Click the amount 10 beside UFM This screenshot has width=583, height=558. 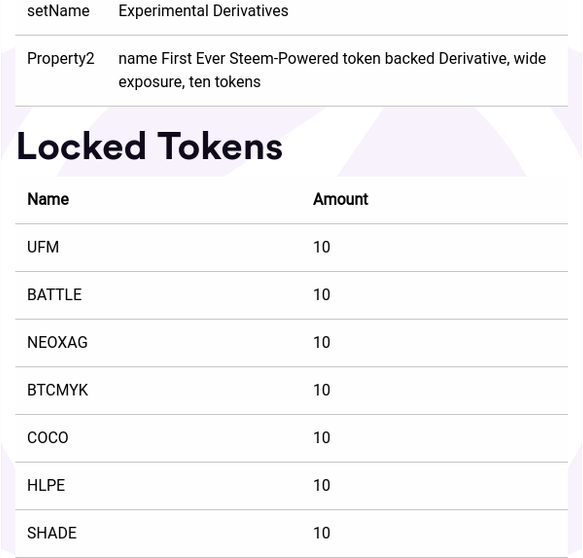[322, 247]
